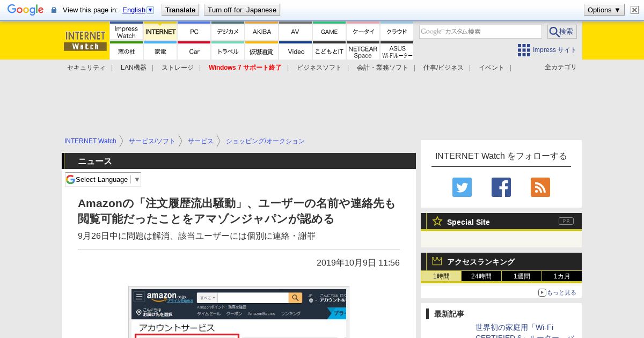Open the トラベル tab
Image resolution: width=644 pixels, height=338 pixels.
click(x=228, y=51)
